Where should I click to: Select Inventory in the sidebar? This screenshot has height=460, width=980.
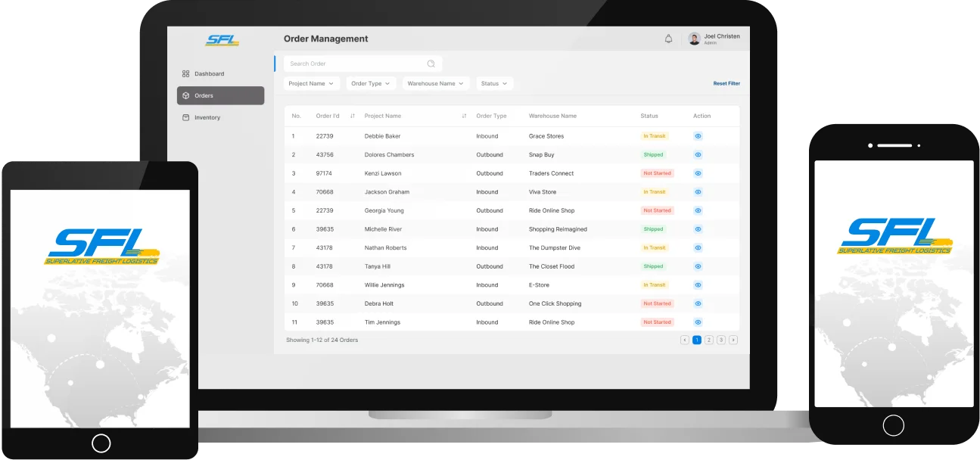207,118
